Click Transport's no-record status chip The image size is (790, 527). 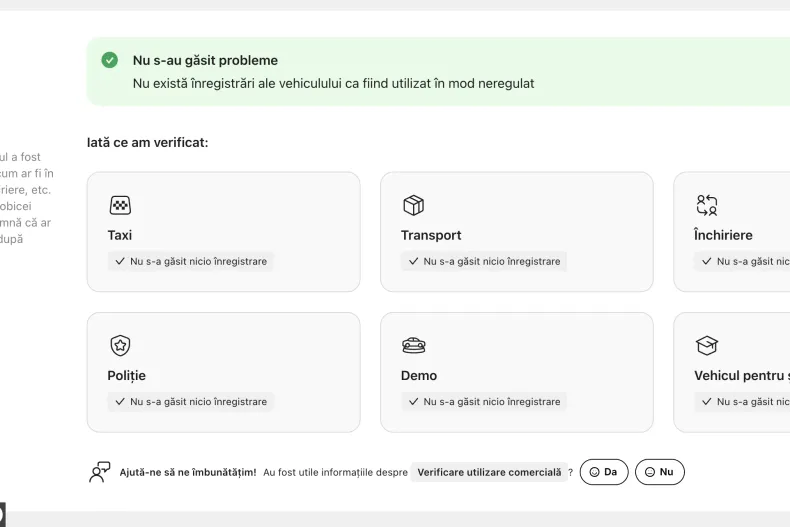pos(483,261)
